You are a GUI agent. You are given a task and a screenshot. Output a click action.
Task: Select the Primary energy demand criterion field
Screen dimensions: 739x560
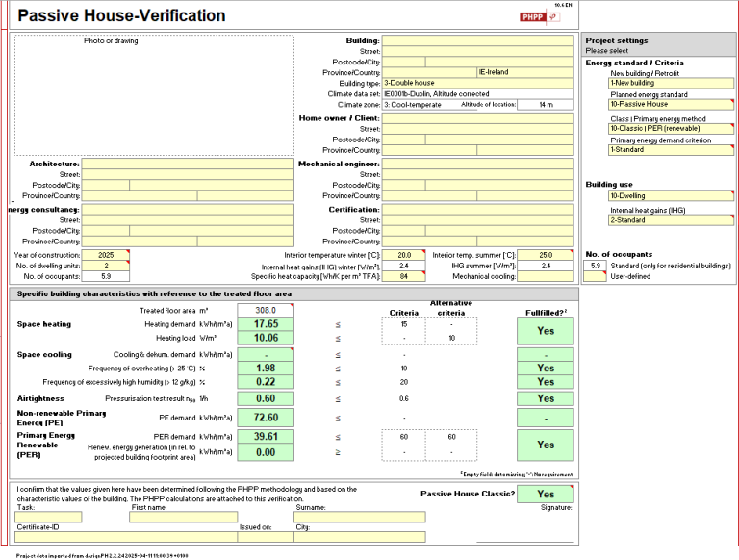[x=671, y=150]
